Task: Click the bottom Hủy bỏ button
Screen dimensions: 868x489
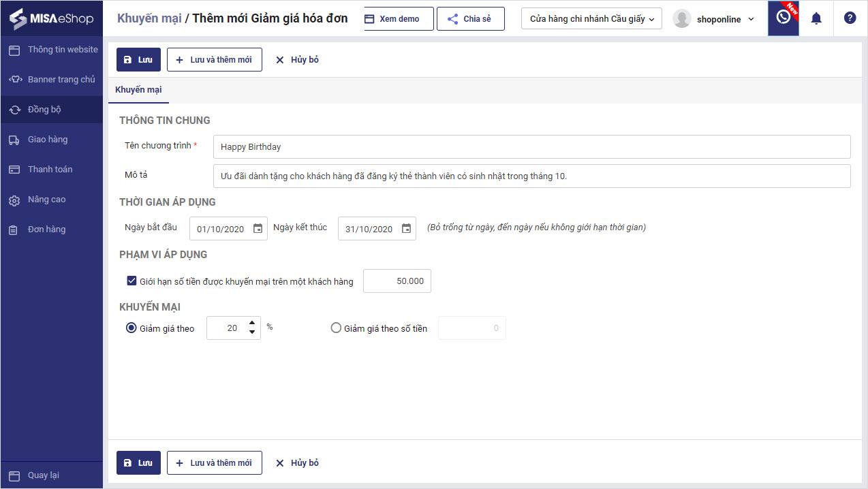Action: pos(297,463)
